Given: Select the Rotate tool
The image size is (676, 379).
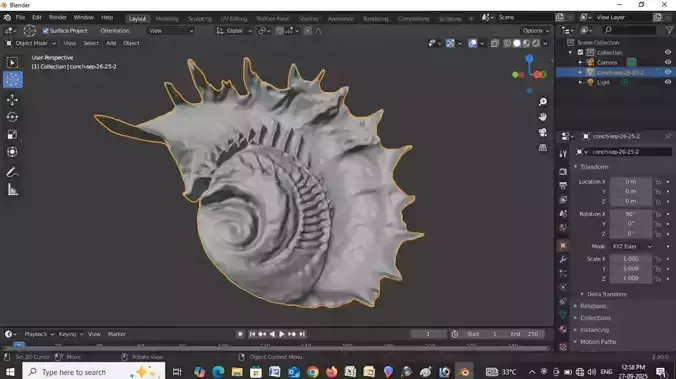Looking at the screenshot, I should coord(12,117).
